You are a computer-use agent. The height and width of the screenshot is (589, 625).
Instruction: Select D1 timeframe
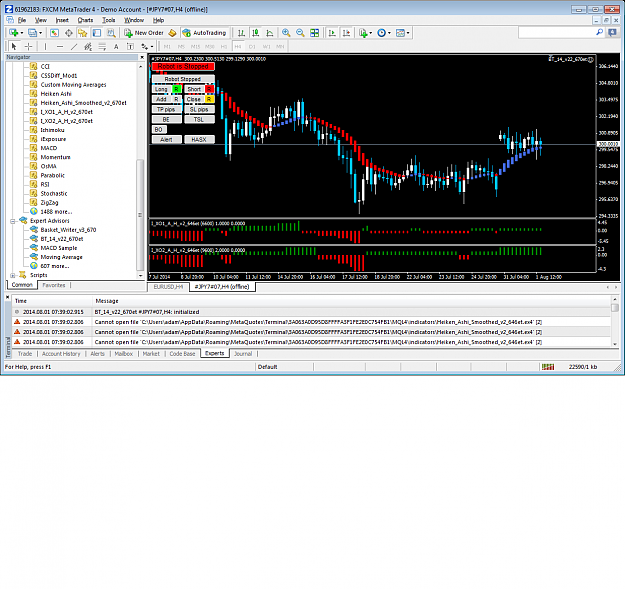click(x=252, y=47)
